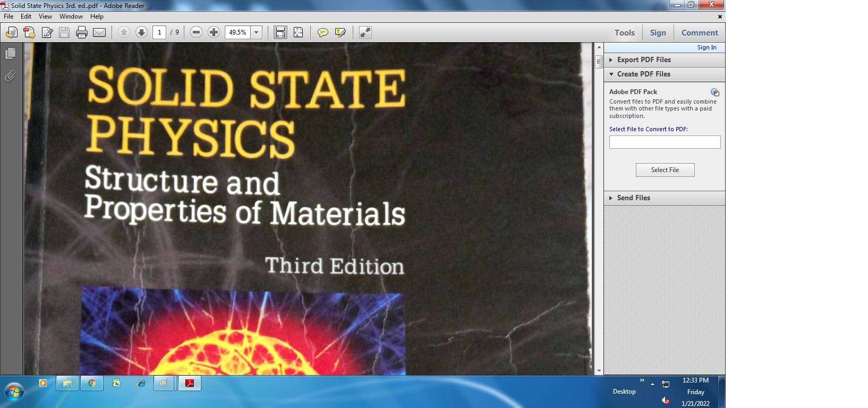Add a sticky note comment
Viewport: 868px width, 408px height.
322,32
